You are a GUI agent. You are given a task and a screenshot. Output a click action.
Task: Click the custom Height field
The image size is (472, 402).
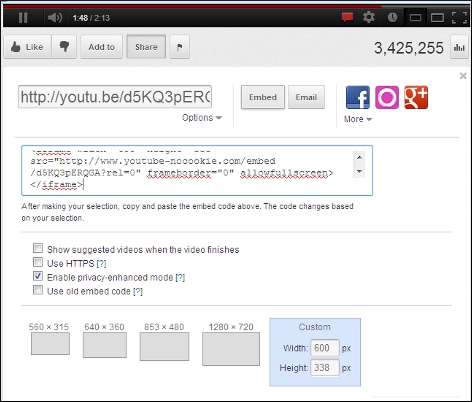coord(325,368)
